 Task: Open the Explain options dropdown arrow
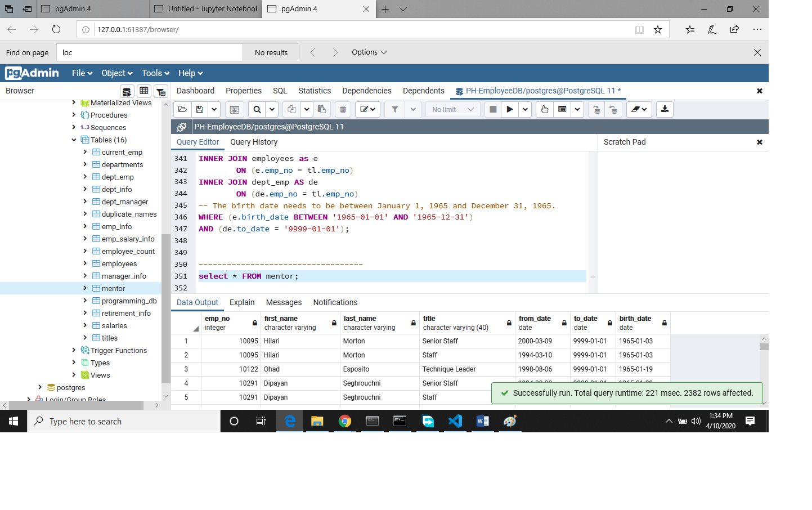pyautogui.click(x=577, y=109)
